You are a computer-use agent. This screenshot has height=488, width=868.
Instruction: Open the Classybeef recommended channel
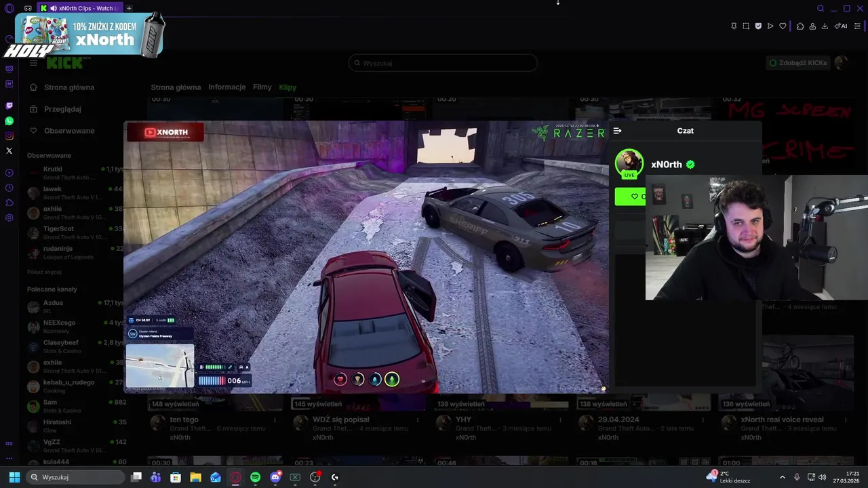75,347
